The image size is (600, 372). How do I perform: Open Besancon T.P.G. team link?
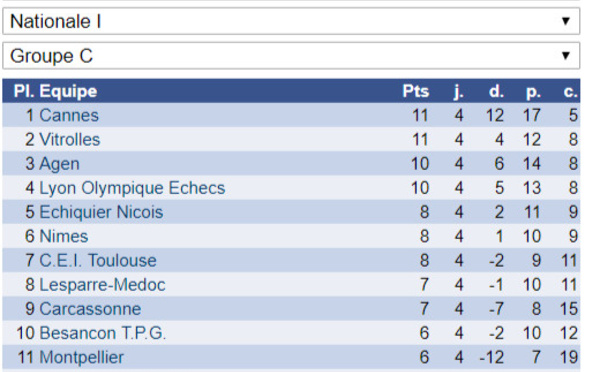point(103,333)
